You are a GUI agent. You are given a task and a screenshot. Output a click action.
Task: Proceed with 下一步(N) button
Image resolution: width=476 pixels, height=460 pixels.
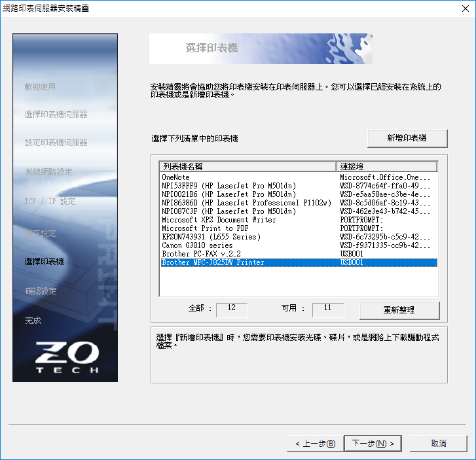click(373, 444)
